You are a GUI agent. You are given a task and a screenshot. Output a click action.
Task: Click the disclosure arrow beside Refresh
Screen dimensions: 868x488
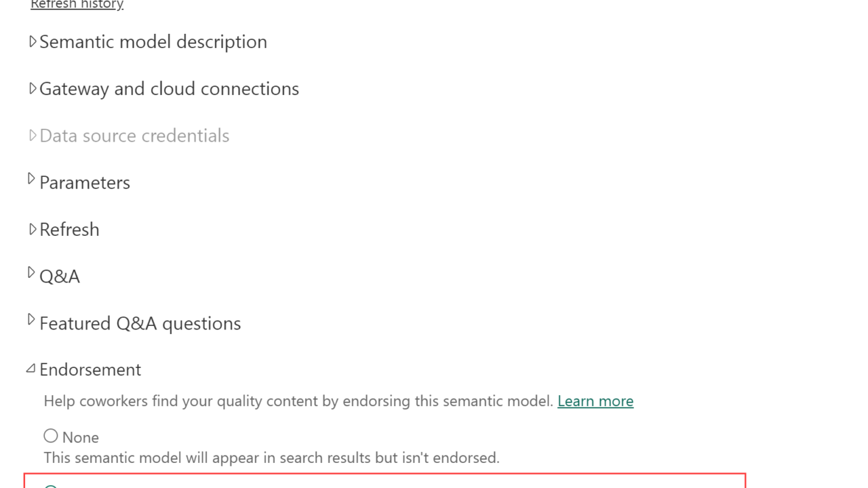(32, 230)
